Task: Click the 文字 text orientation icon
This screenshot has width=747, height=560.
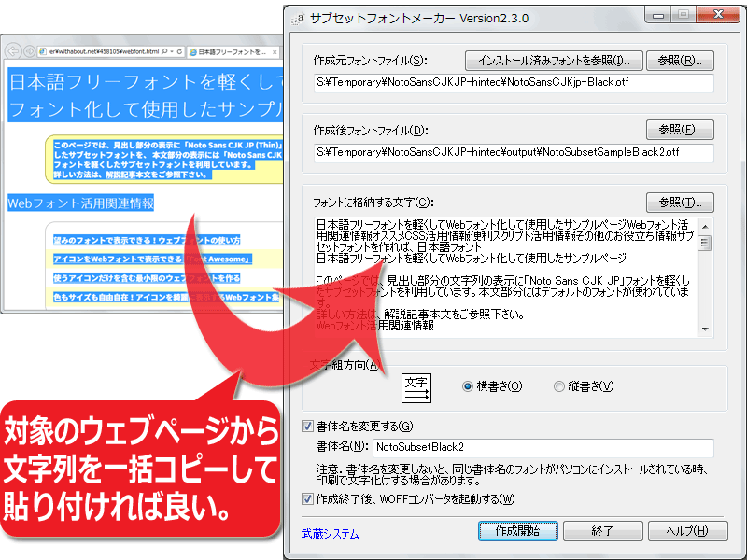Action: coord(418,386)
